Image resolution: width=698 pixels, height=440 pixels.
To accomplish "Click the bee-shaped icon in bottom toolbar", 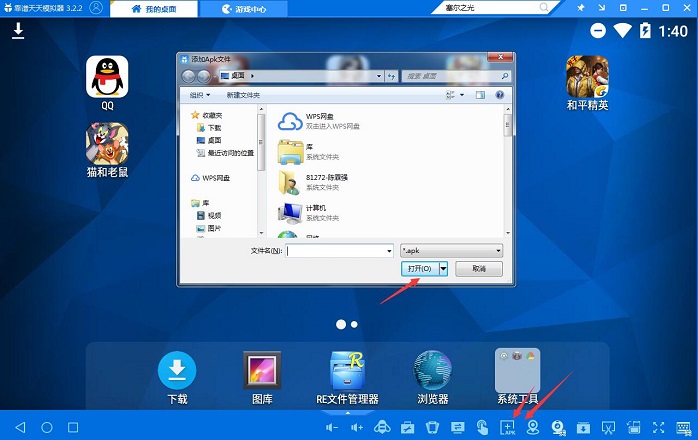I will click(x=382, y=428).
